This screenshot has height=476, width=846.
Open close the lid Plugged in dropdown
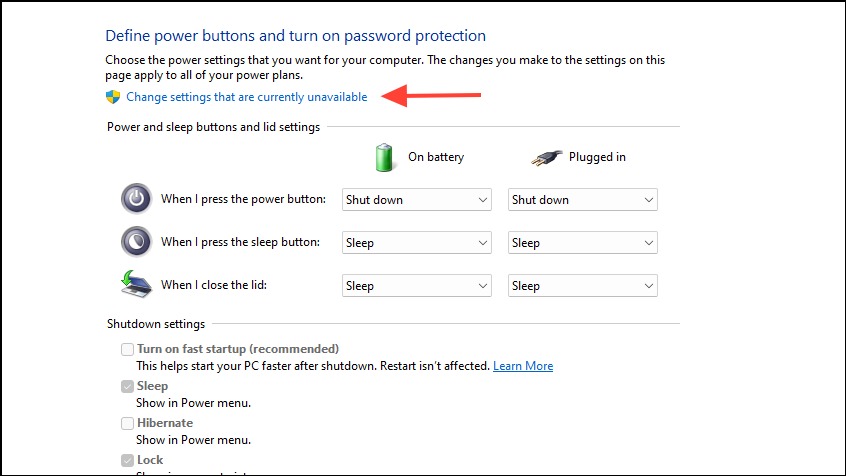pos(583,286)
